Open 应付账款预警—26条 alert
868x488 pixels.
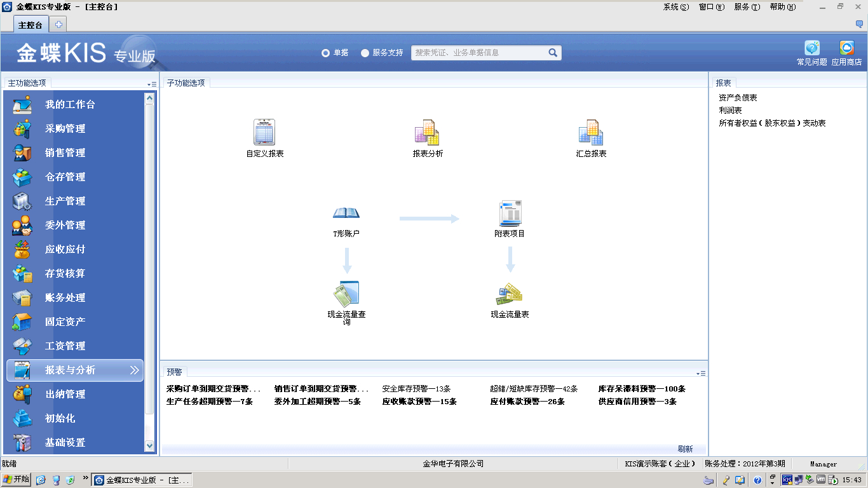pyautogui.click(x=527, y=402)
